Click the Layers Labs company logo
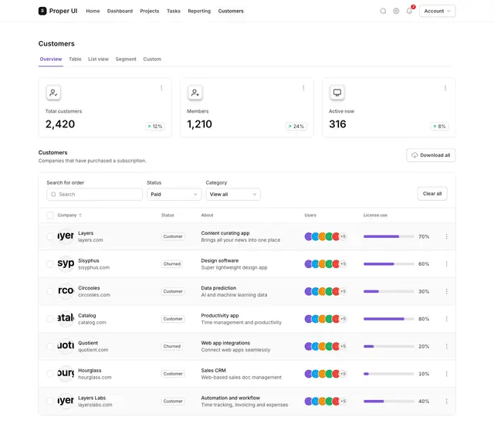The height and width of the screenshot is (448, 494). tap(66, 401)
